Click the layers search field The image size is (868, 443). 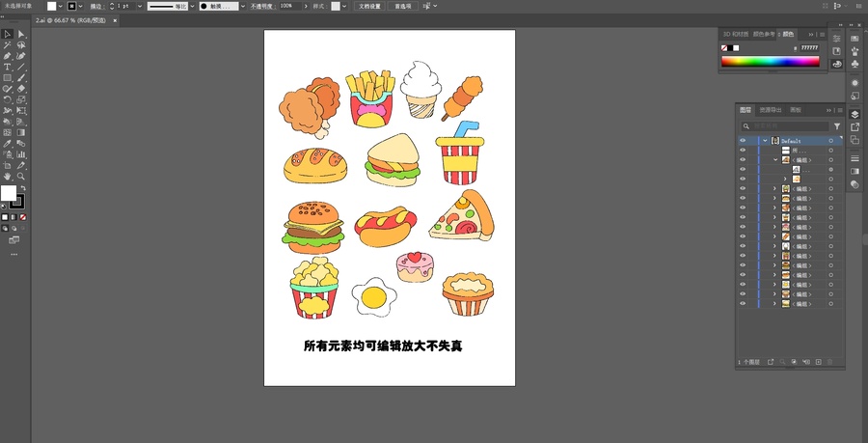[x=785, y=126]
